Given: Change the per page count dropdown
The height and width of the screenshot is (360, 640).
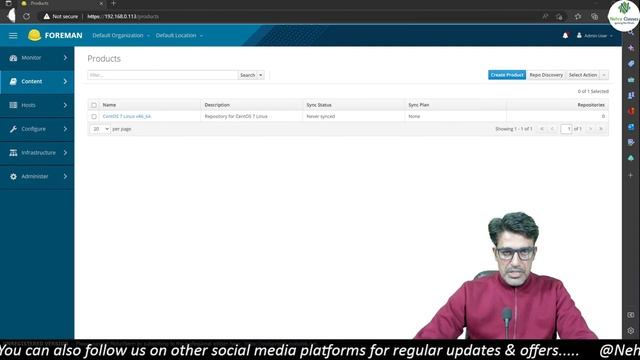Looking at the screenshot, I should [x=100, y=129].
